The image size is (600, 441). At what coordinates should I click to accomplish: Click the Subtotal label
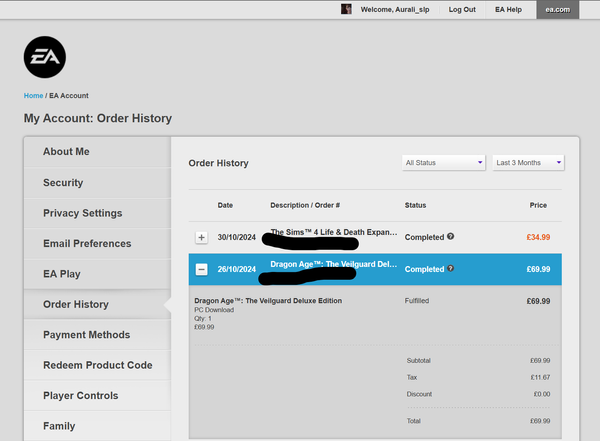pos(419,361)
